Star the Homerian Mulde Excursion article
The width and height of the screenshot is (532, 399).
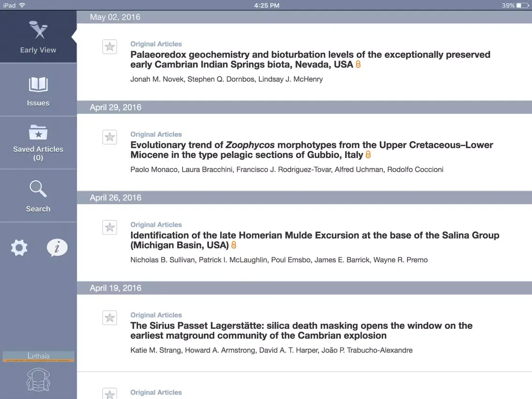[110, 228]
